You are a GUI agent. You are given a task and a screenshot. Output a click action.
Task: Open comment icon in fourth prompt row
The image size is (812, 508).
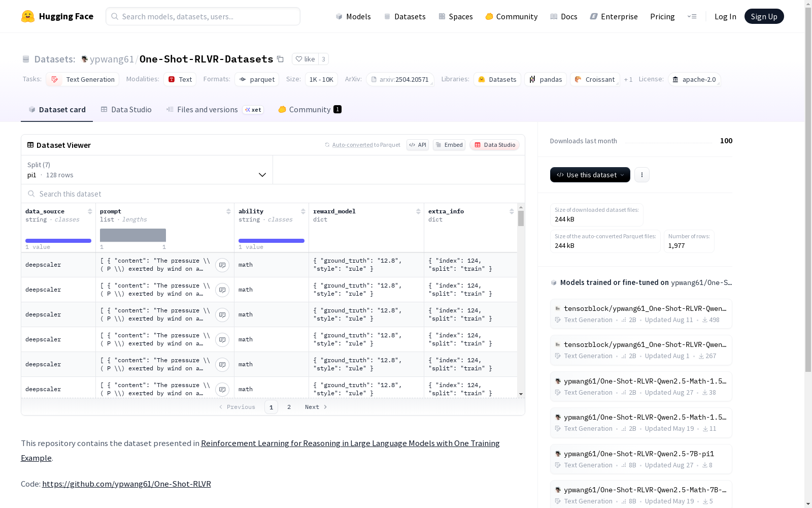click(x=222, y=340)
